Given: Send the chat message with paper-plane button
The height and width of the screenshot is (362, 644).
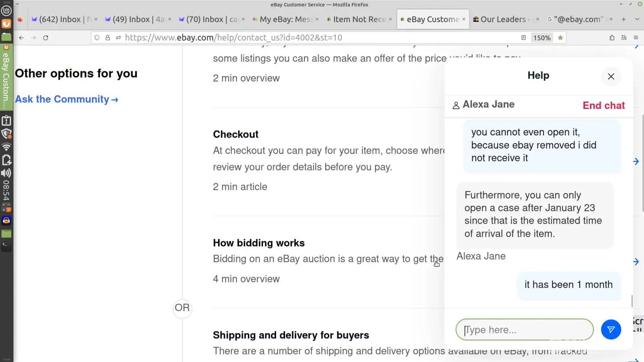Looking at the screenshot, I should tap(611, 329).
